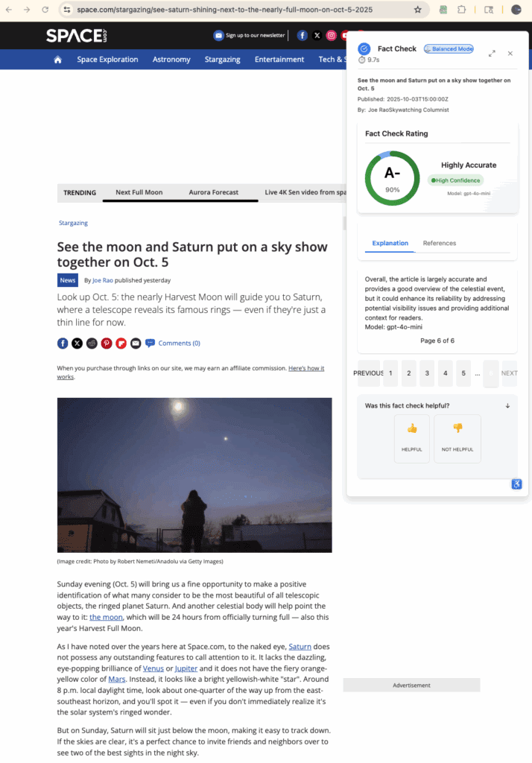Expand the Fact Check panel to fullscreen

click(492, 54)
